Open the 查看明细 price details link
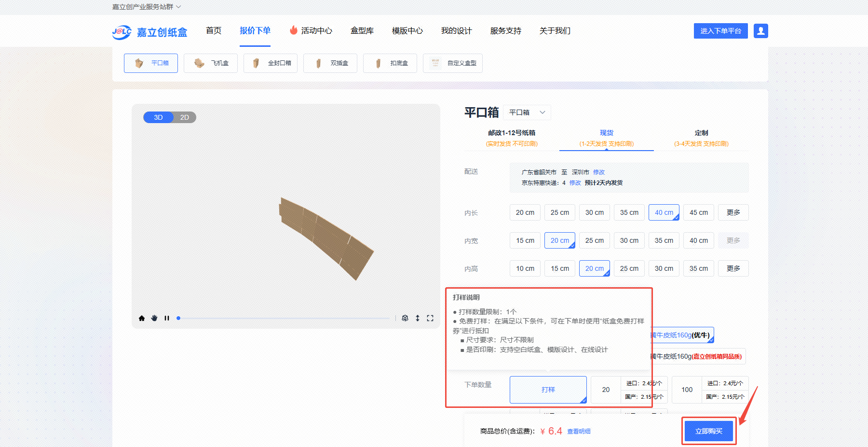Screen dimensions: 868x447 point(579,432)
